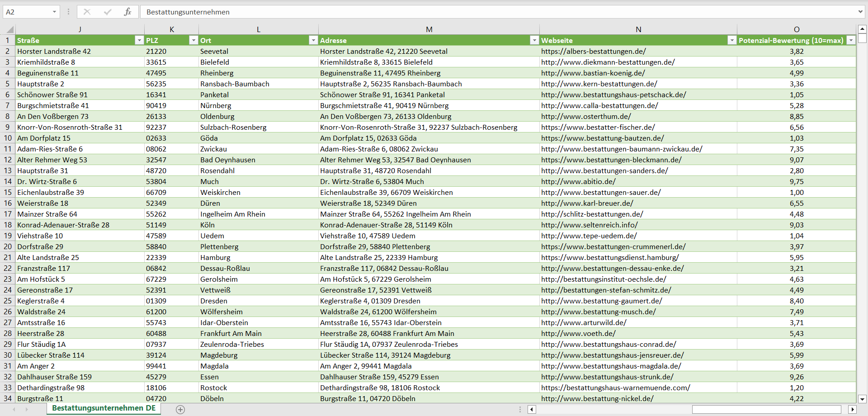Open the Potenzial-Bewertung filter dropdown

point(851,40)
